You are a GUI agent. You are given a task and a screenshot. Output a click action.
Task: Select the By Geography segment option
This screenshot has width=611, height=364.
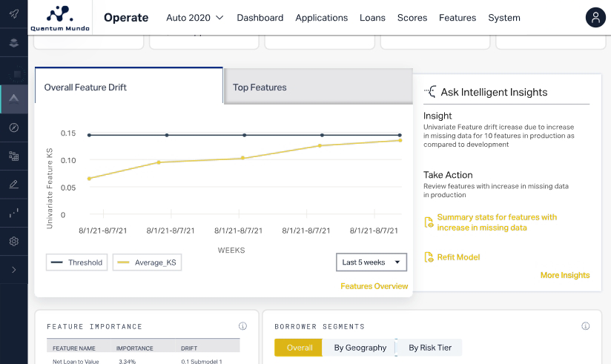[360, 348]
